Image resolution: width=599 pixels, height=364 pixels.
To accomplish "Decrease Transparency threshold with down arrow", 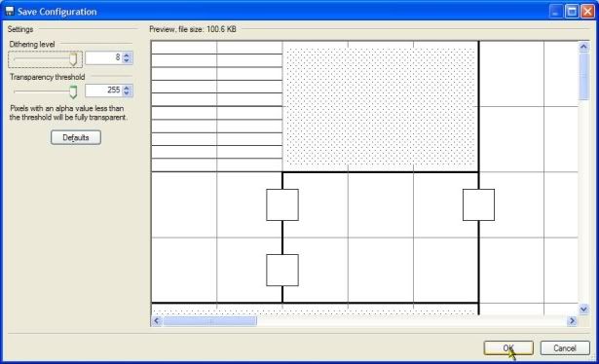I will tap(127, 93).
